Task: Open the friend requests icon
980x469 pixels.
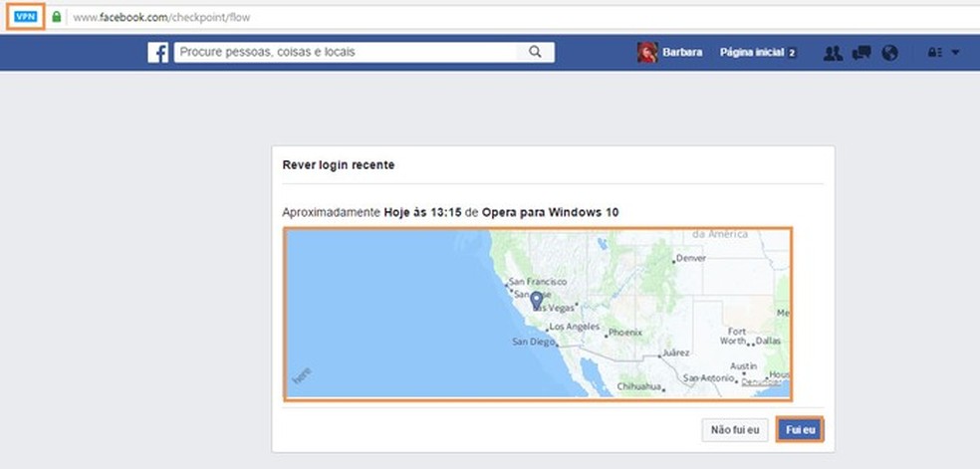Action: [833, 53]
